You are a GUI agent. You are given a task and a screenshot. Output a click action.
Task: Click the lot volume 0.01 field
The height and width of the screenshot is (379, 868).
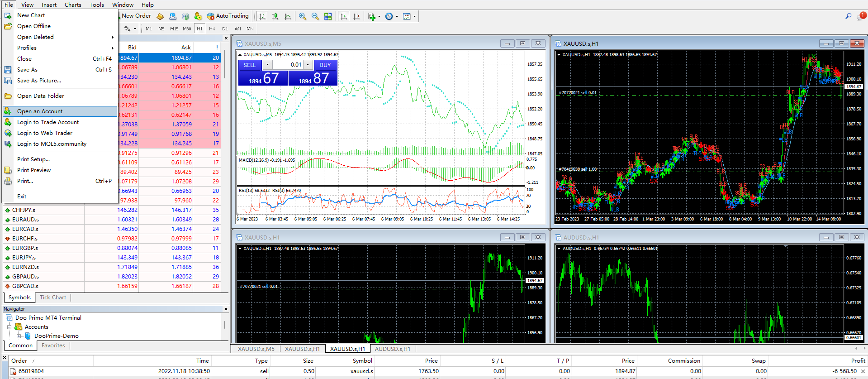(x=288, y=65)
